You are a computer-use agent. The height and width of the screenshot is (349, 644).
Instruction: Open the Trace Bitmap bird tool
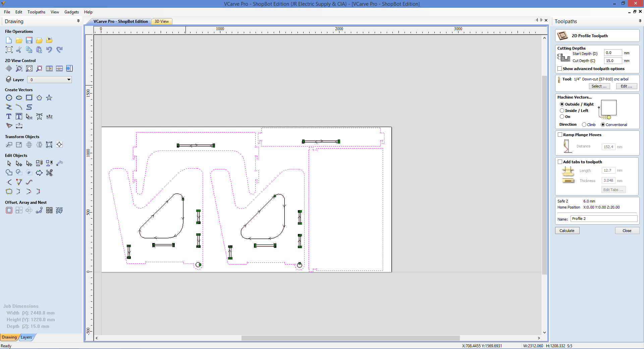(9, 126)
